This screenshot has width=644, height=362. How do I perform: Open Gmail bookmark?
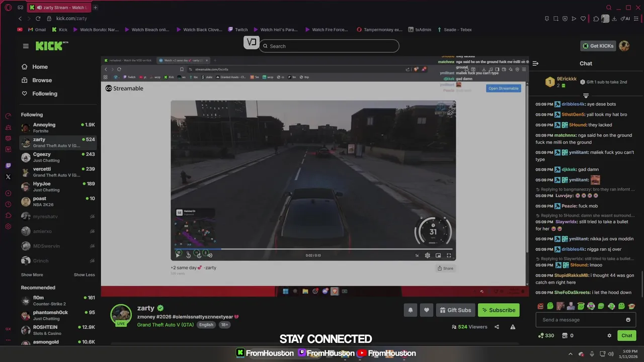36,30
